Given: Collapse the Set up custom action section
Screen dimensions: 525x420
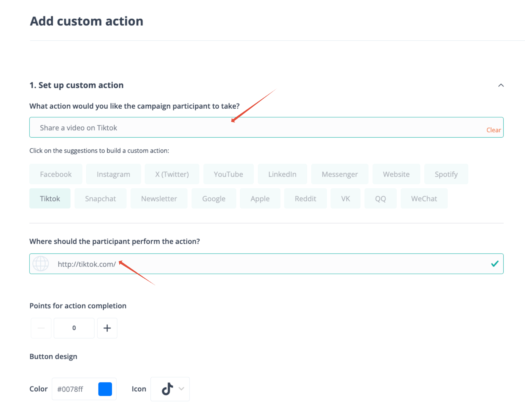Looking at the screenshot, I should tap(501, 85).
